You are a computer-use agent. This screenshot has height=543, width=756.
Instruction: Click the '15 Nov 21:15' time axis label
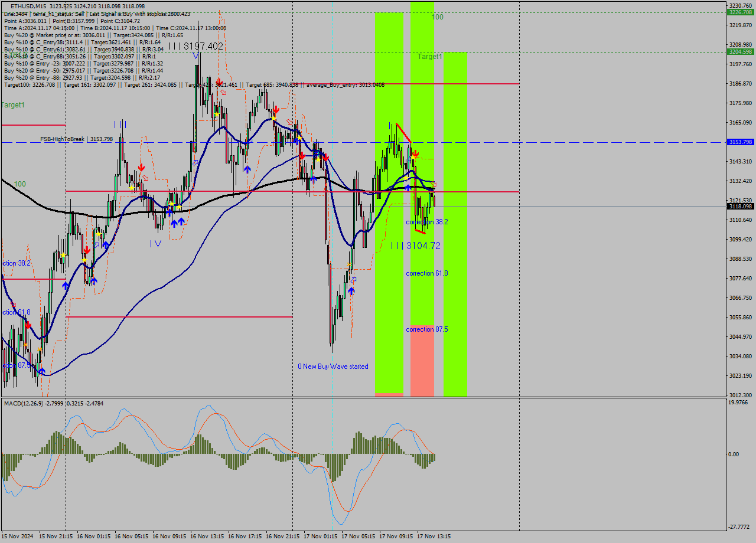56,537
